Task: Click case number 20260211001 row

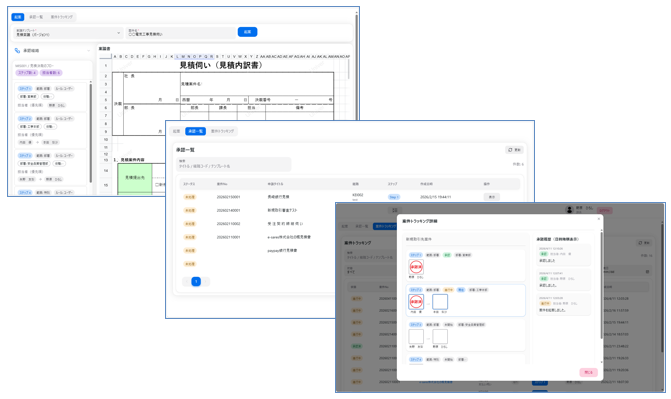Action: pos(228,237)
